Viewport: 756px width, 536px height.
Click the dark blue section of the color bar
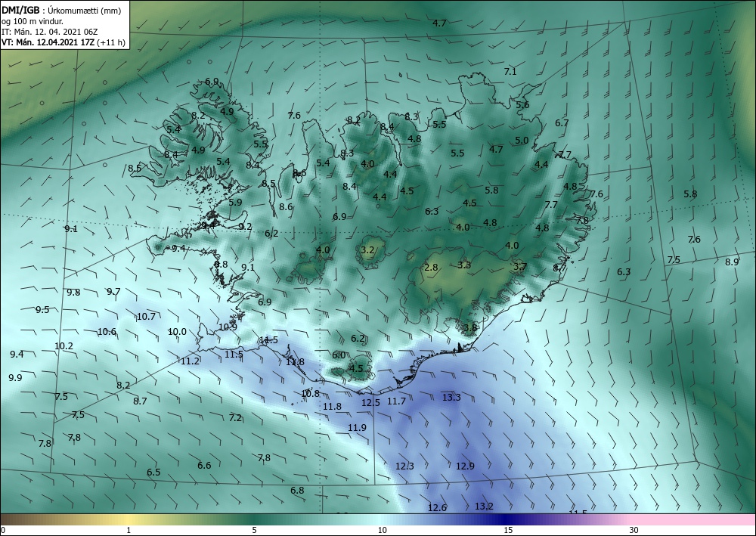point(507,519)
